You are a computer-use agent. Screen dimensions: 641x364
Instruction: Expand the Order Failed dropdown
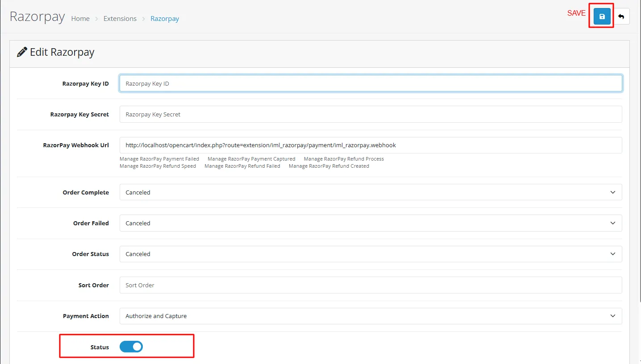(x=370, y=223)
